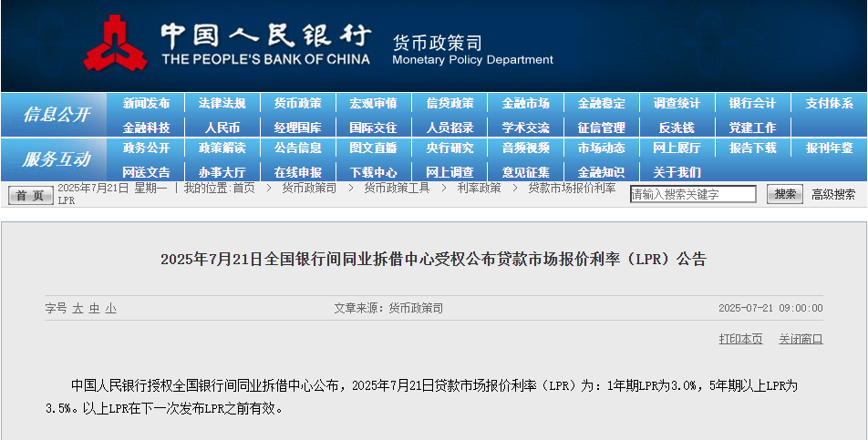This screenshot has height=440, width=868.
Task: Set font size to 中
Action: click(94, 309)
